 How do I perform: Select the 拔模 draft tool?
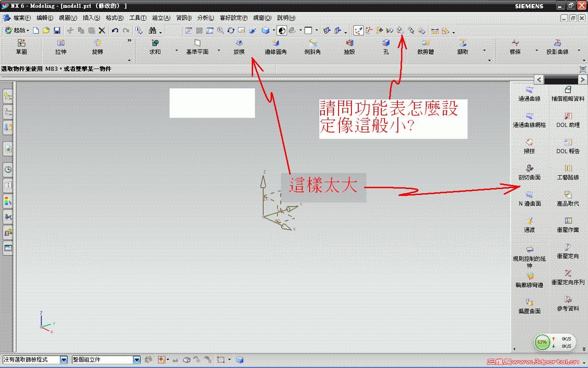pyautogui.click(x=239, y=47)
